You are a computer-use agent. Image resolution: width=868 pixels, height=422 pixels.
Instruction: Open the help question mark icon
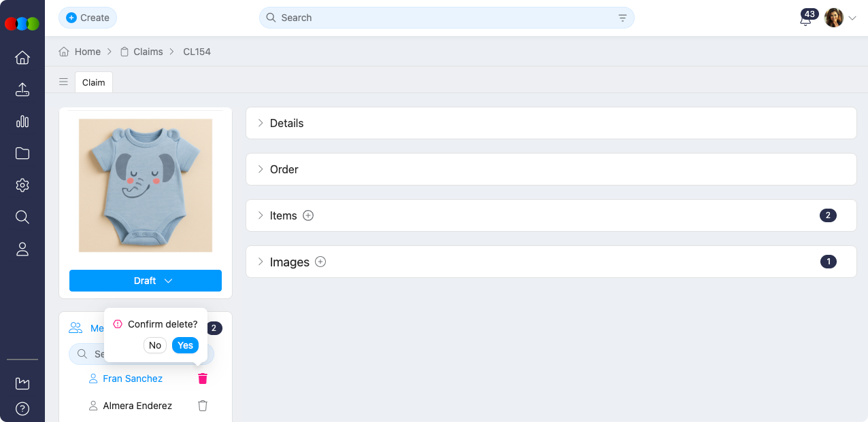(x=22, y=409)
